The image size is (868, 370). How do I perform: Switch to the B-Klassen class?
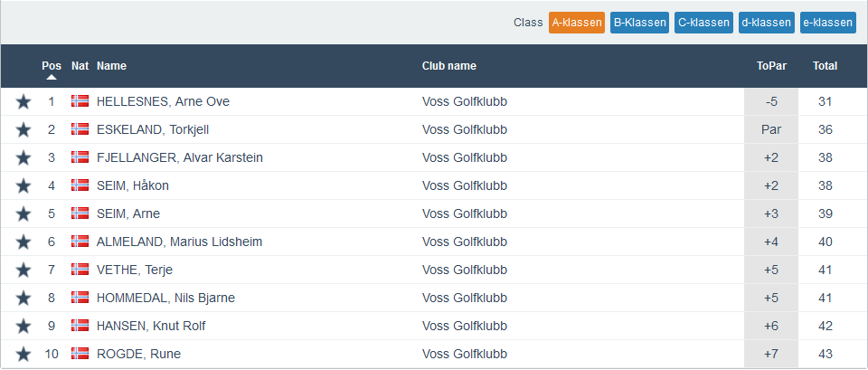point(639,23)
